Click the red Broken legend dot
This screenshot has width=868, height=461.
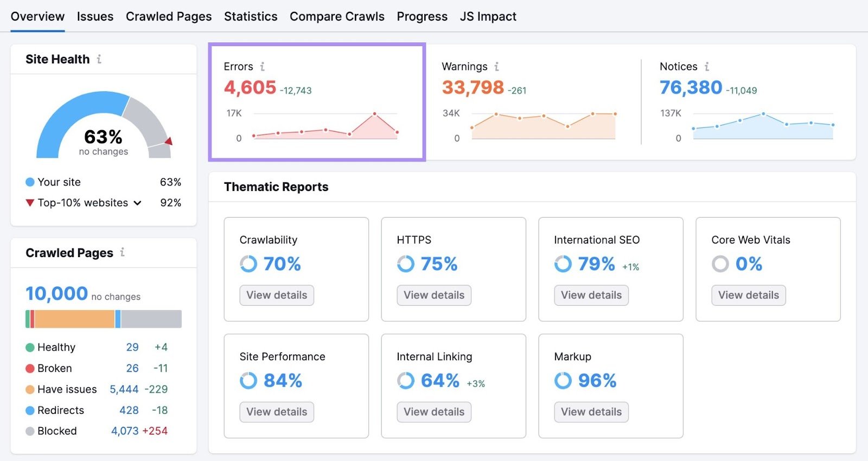click(x=30, y=368)
